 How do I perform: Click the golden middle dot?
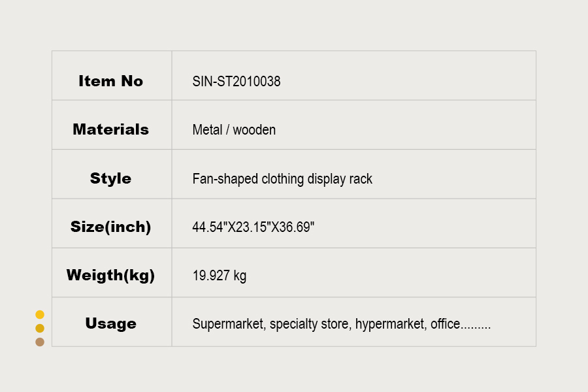[x=40, y=328]
